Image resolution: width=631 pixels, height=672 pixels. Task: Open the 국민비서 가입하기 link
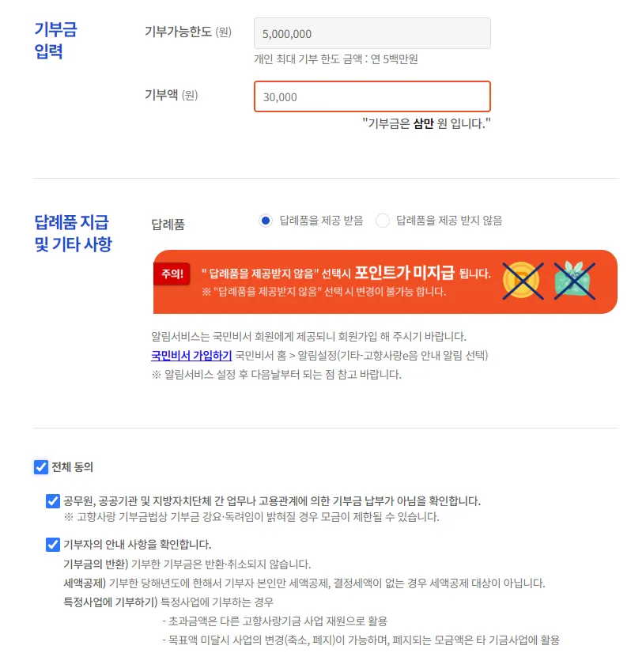coord(191,355)
